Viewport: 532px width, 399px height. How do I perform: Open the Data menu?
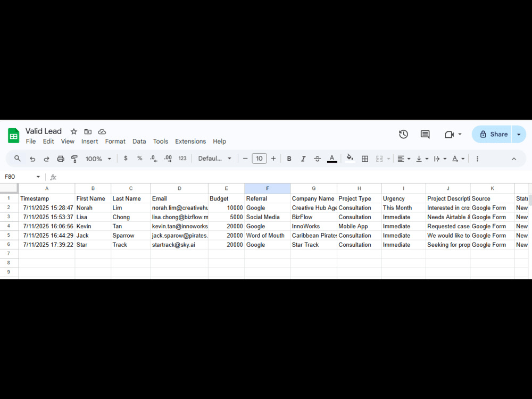(139, 142)
